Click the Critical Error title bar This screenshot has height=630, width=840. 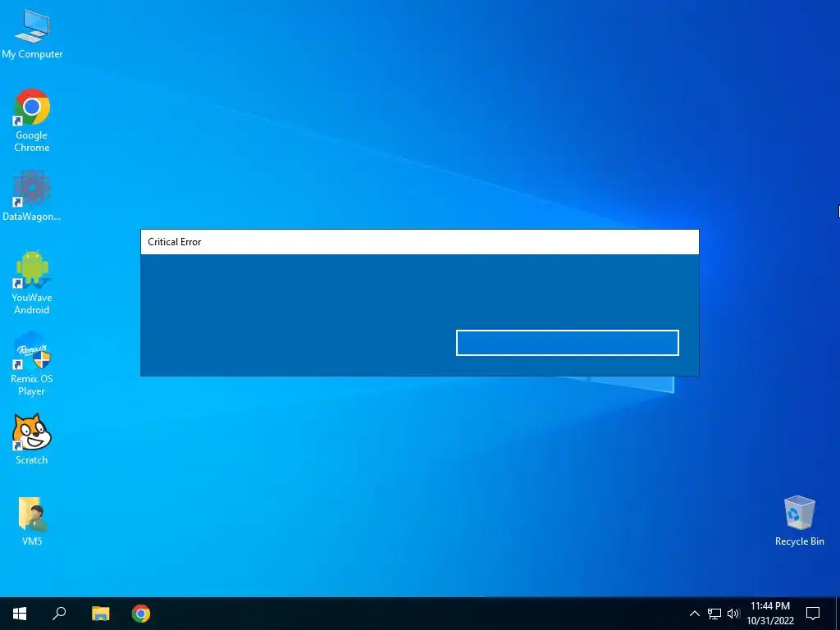coord(419,242)
